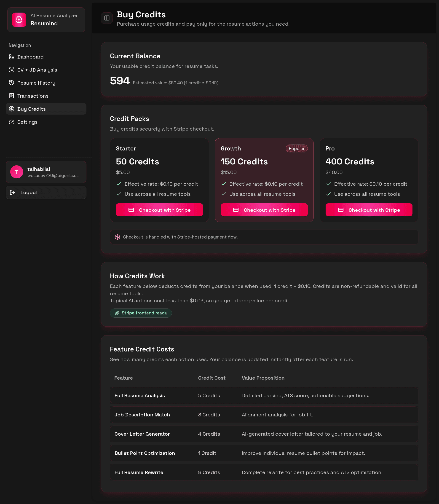Click Pro's effective rate checkmark
This screenshot has height=504, width=439.
click(329, 184)
